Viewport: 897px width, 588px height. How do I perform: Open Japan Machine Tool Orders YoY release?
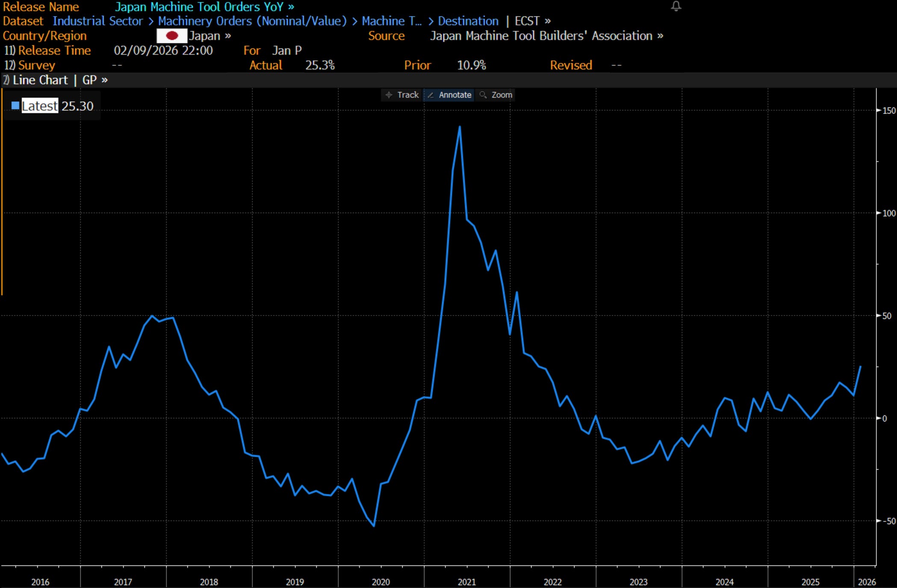click(204, 7)
